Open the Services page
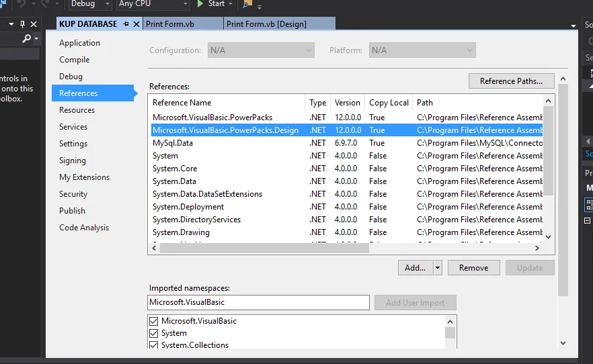The height and width of the screenshot is (364, 593). tap(73, 127)
